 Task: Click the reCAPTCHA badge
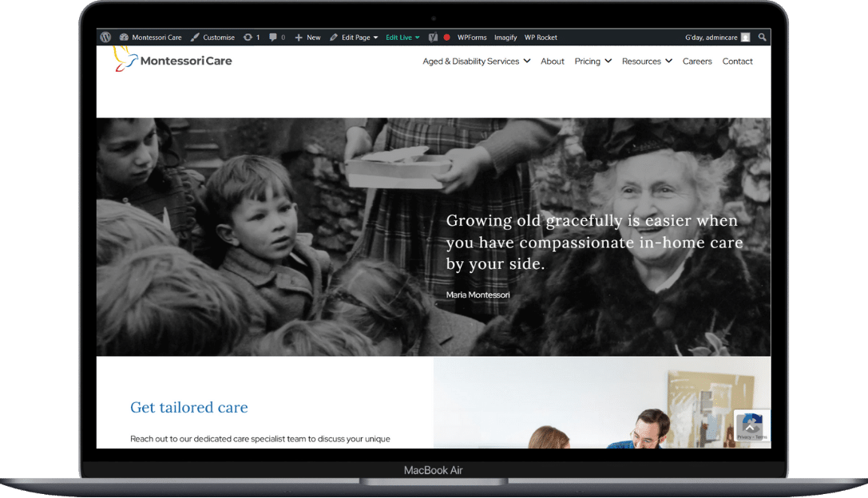pos(751,426)
